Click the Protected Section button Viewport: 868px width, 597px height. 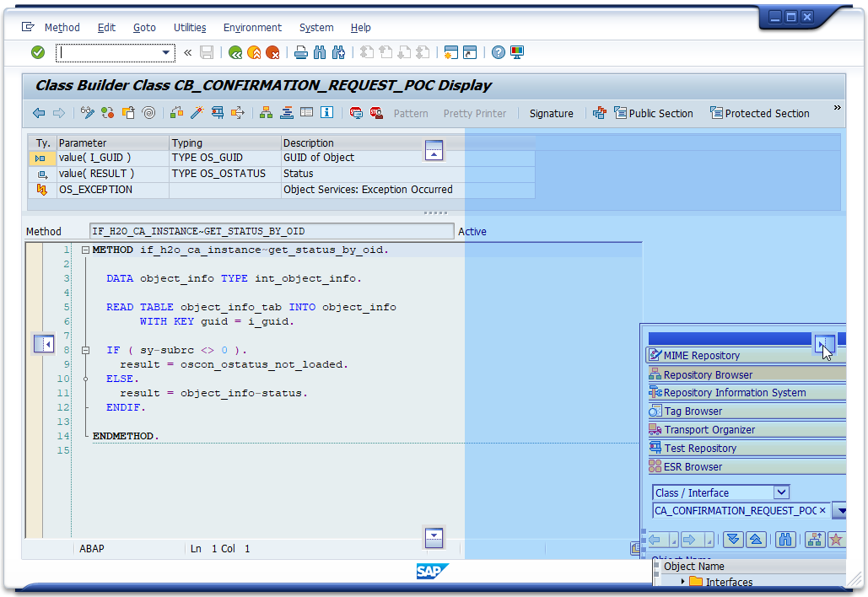click(760, 114)
